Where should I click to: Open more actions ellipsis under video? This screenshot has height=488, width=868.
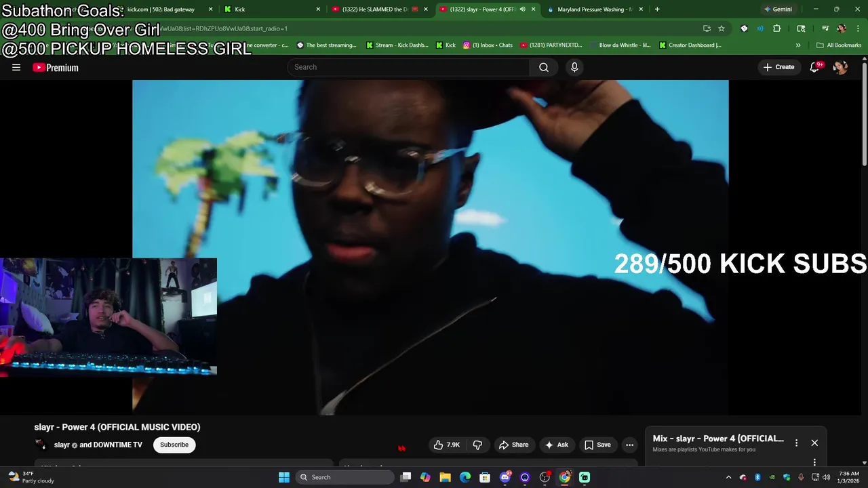tap(629, 445)
